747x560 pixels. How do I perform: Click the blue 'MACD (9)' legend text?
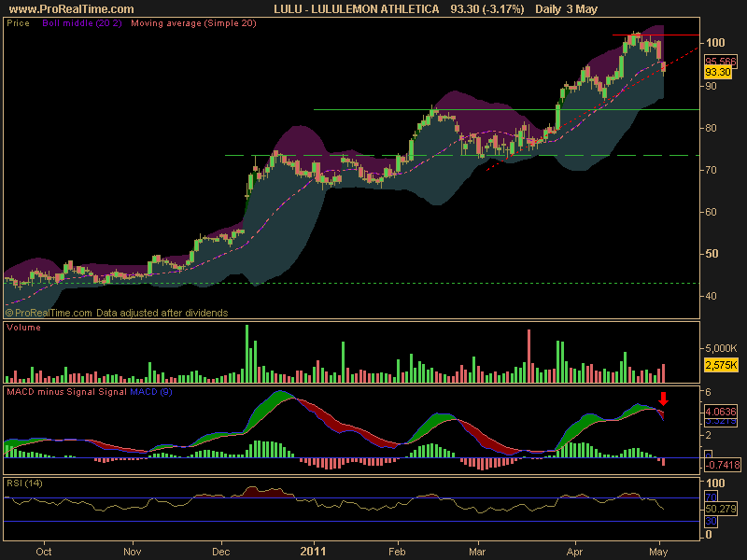151,392
